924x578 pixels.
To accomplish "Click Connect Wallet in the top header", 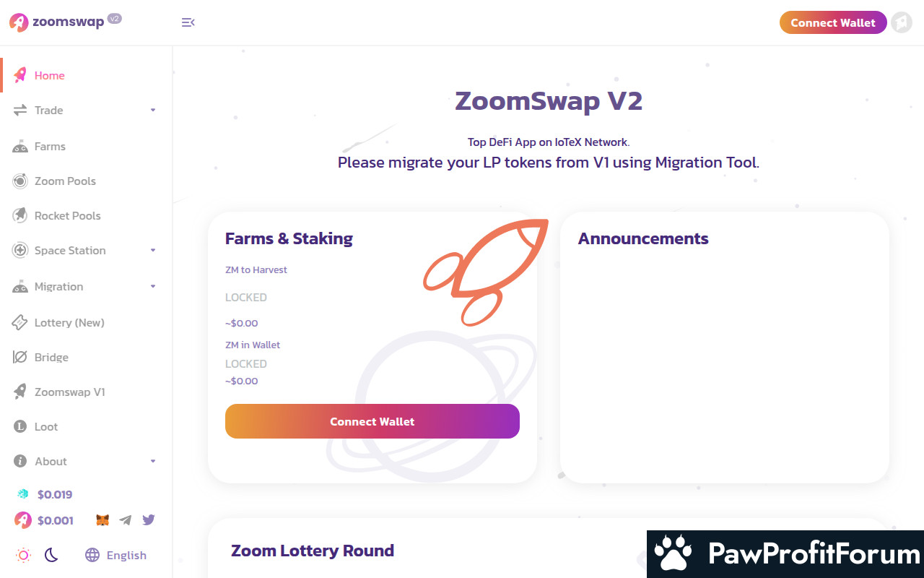I will point(833,22).
